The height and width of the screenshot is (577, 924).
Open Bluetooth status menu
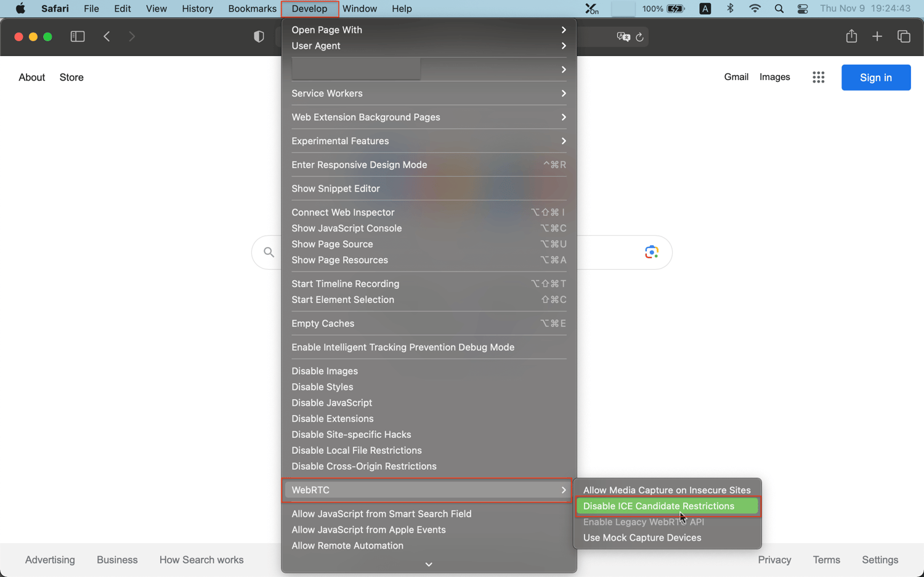730,9
